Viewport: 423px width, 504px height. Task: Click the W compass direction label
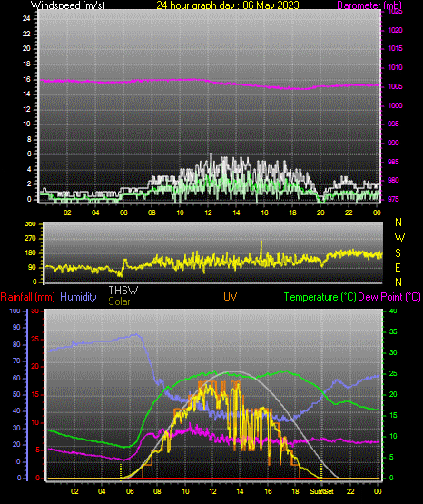coord(399,238)
